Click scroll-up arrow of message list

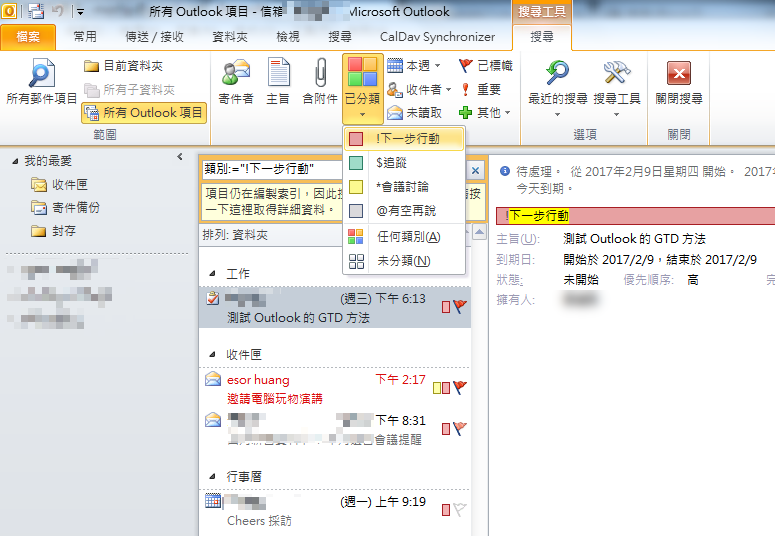coord(479,231)
